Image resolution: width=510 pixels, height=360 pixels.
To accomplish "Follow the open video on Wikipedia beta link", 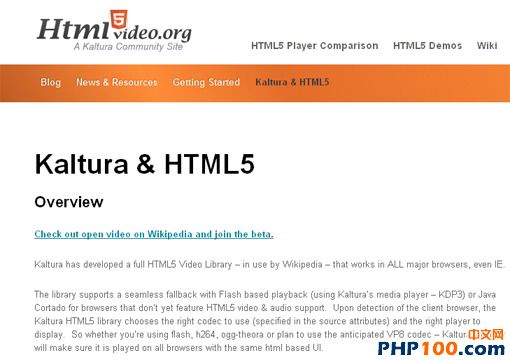I will pos(154,234).
